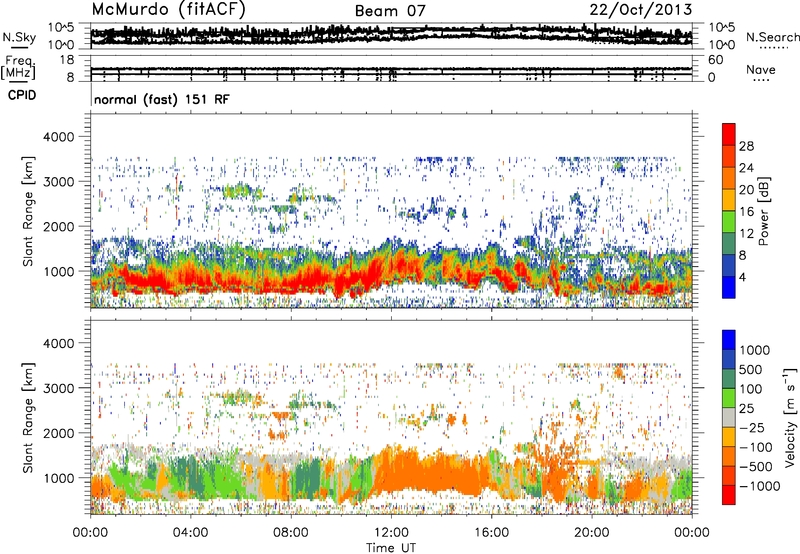The height and width of the screenshot is (554, 800).
Task: Click the McMurdo (fitACF) title text
Action: tap(168, 10)
